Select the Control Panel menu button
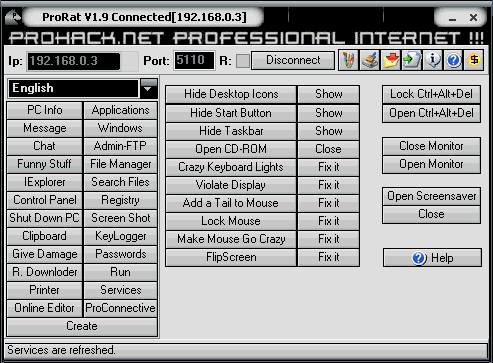493x363 pixels. (44, 200)
